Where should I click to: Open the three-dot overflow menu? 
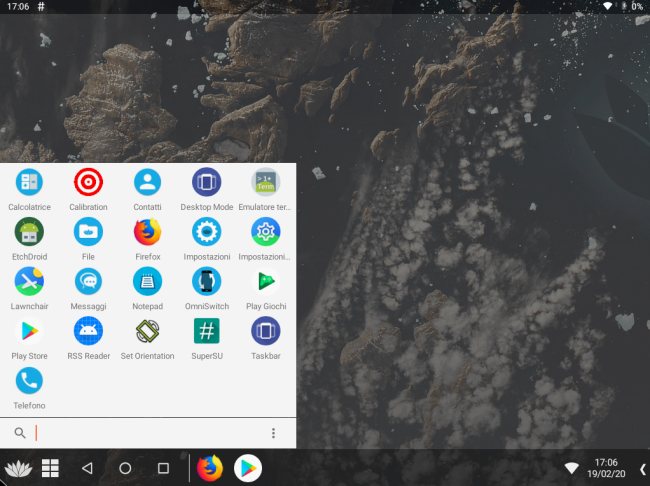(273, 433)
